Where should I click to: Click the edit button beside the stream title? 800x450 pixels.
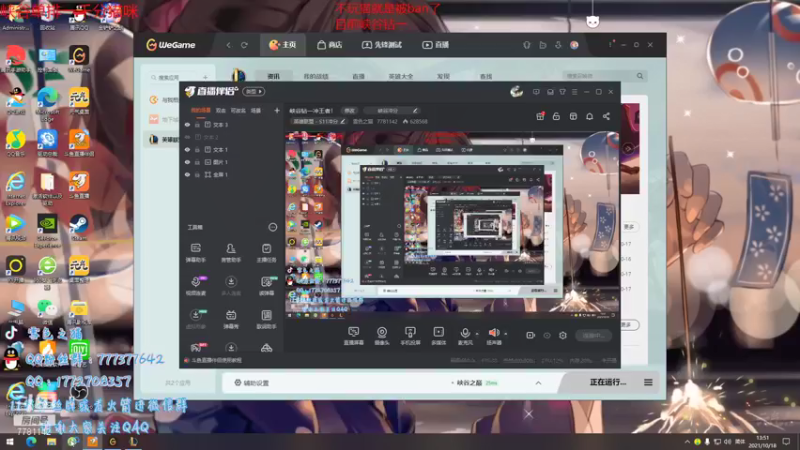(x=349, y=110)
